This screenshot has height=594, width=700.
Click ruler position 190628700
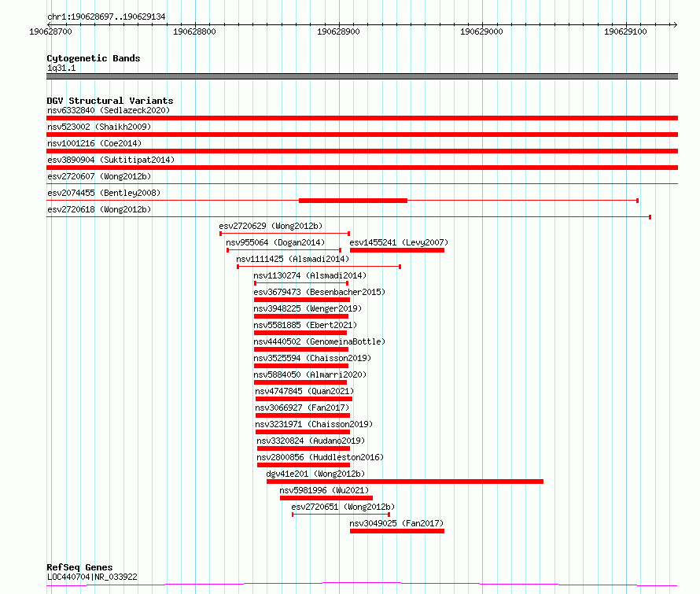(50, 31)
